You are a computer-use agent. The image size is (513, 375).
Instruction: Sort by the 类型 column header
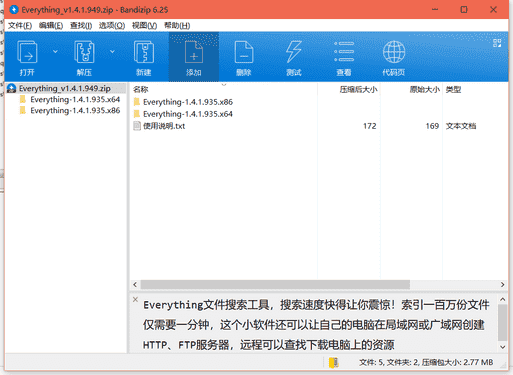pyautogui.click(x=453, y=89)
